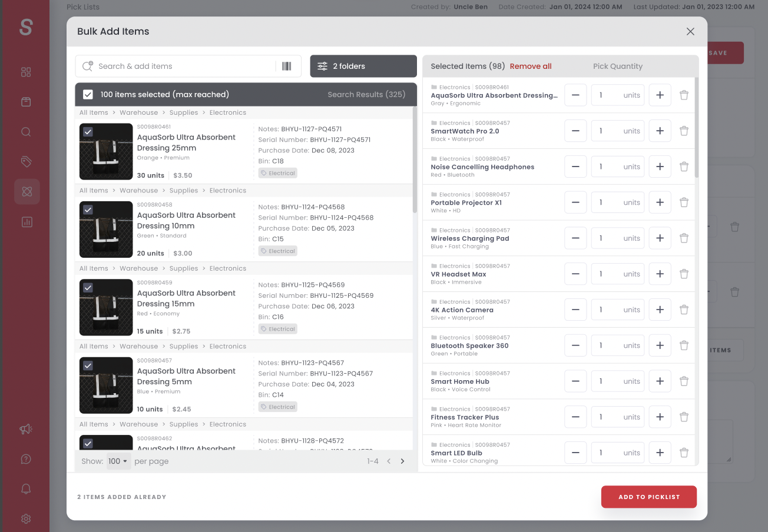Viewport: 768px width, 532px height.
Task: Uncheck the Dressing 10mm item checkbox
Action: click(88, 210)
